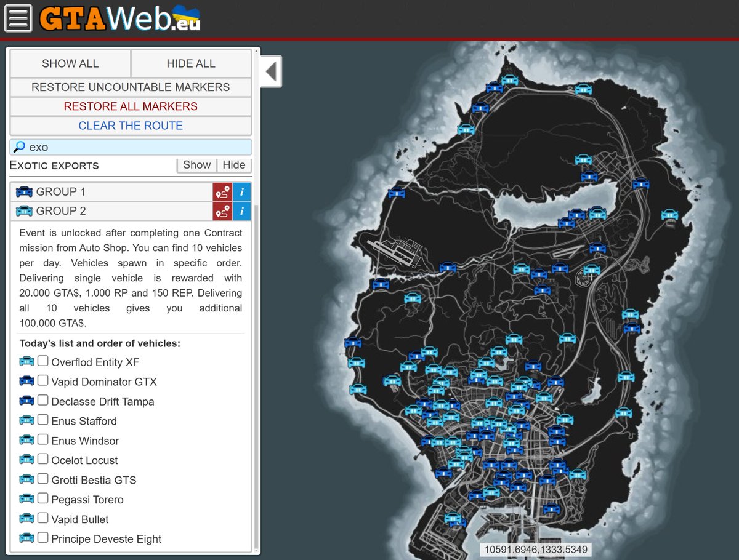Click the 'Today's list and order of vehicles' heading
Screen dimensions: 739x560
pos(100,343)
